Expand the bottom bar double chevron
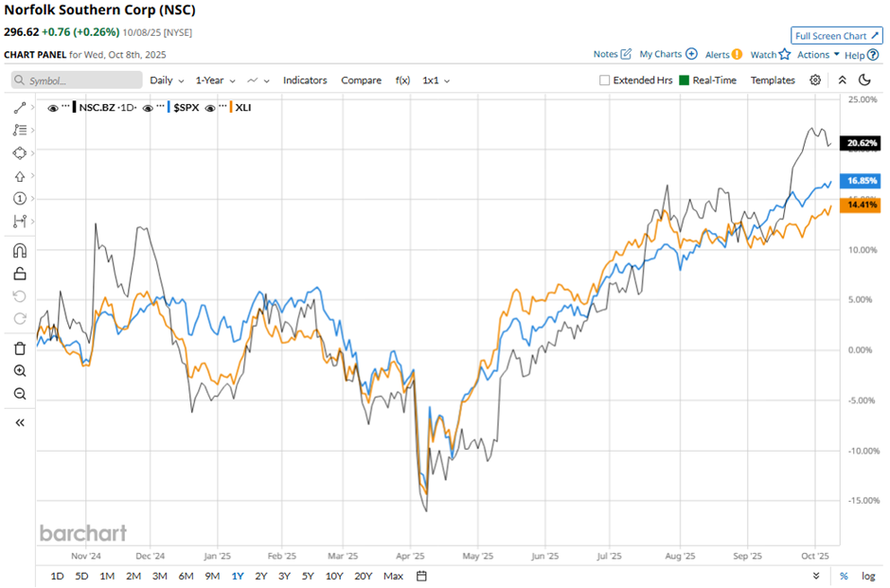Screen dimensions: 890x588 (816, 576)
